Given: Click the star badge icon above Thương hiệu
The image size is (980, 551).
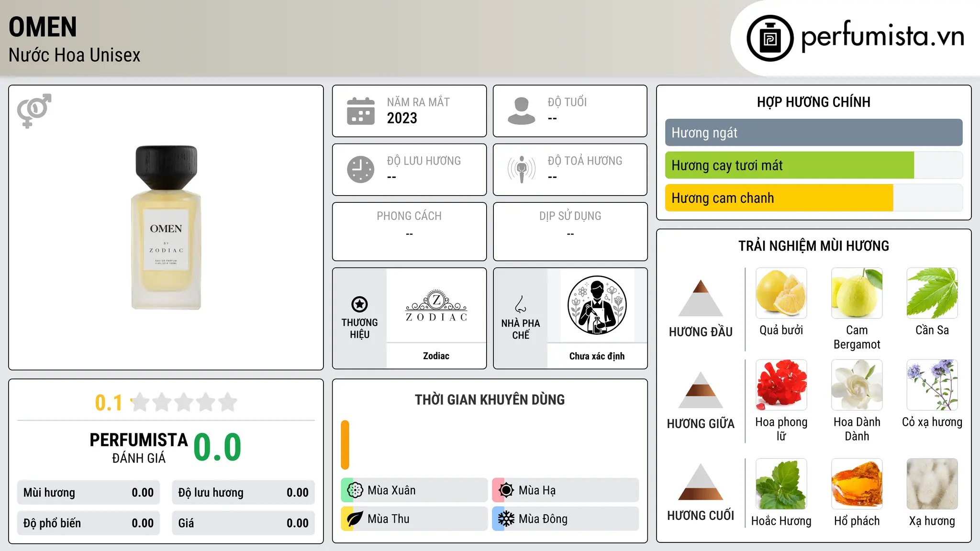Looking at the screenshot, I should [359, 304].
